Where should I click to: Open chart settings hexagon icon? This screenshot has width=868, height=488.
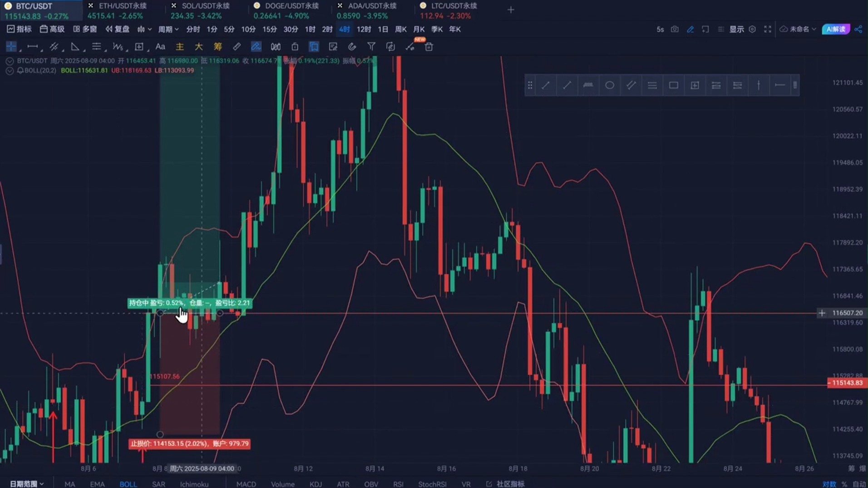coord(752,29)
